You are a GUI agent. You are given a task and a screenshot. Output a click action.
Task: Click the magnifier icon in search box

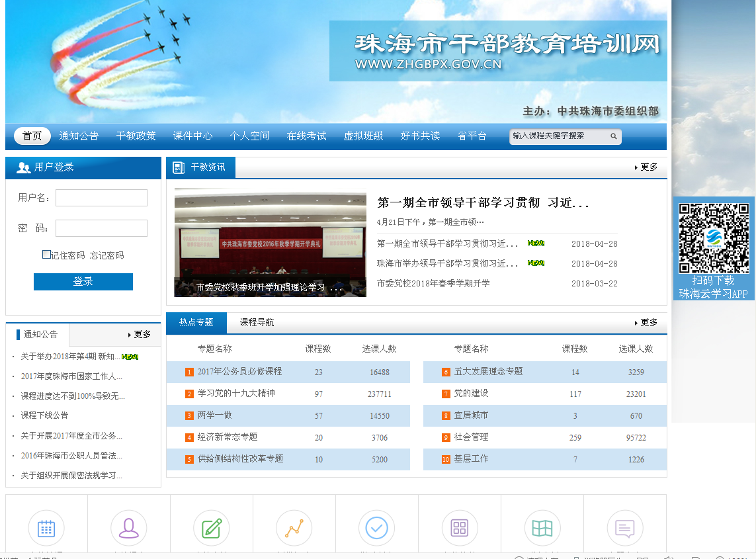[613, 136]
